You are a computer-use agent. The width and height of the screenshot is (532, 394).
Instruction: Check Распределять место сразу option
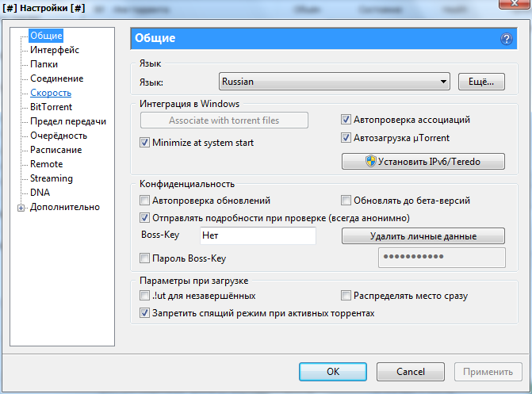[x=346, y=296]
